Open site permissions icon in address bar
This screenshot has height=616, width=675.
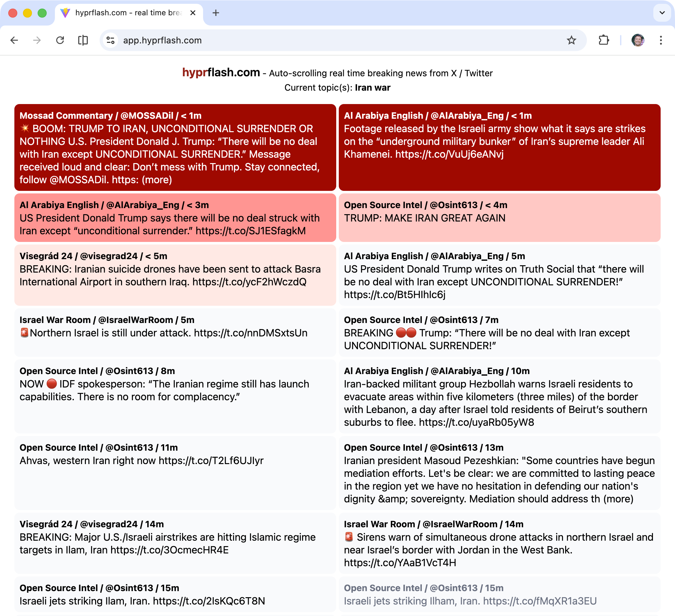pos(110,40)
